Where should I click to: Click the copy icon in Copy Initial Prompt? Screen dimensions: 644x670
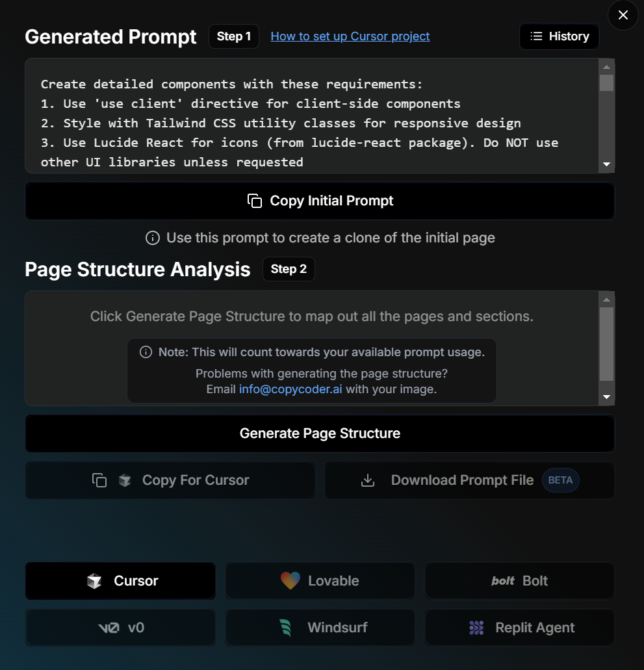(255, 201)
